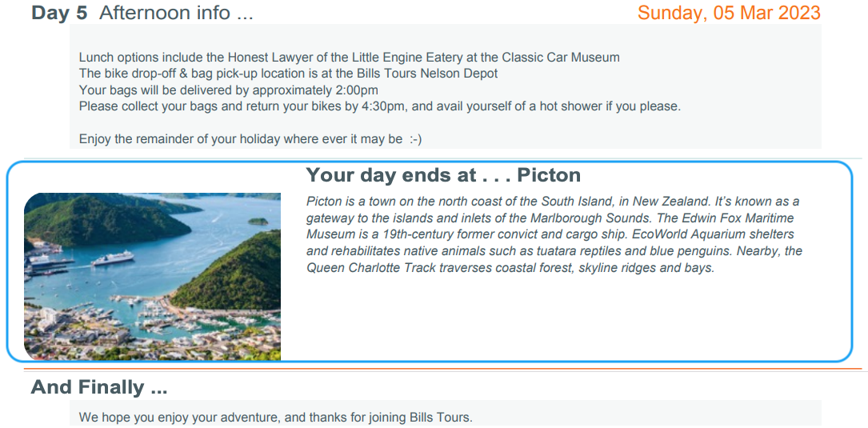This screenshot has width=868, height=428.
Task: Click the Picton harbour photo
Action: [152, 276]
